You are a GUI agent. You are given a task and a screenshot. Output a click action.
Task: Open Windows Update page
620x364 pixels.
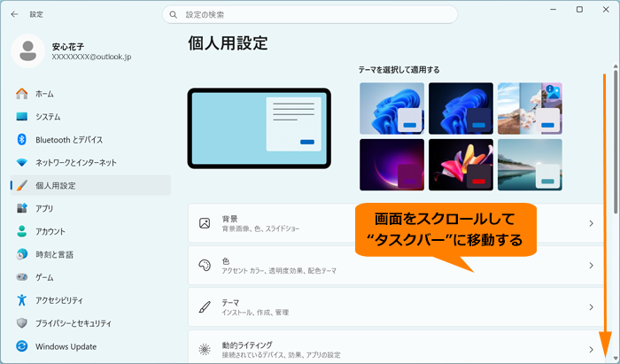(x=90, y=346)
